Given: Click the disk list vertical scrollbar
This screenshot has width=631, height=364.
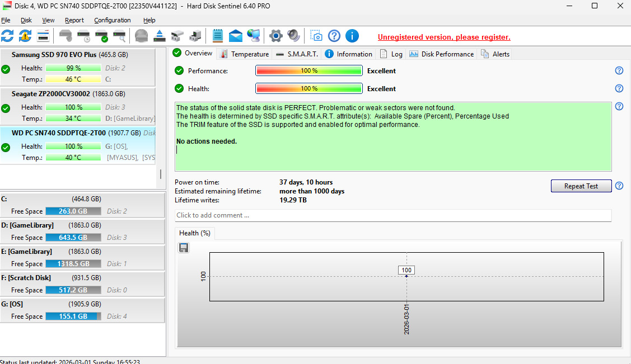Looking at the screenshot, I should 161,174.
